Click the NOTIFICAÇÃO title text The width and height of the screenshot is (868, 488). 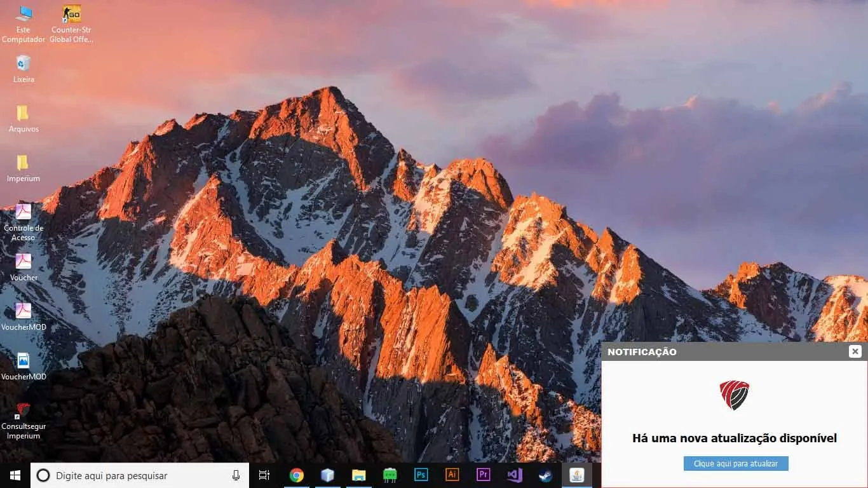(x=642, y=352)
